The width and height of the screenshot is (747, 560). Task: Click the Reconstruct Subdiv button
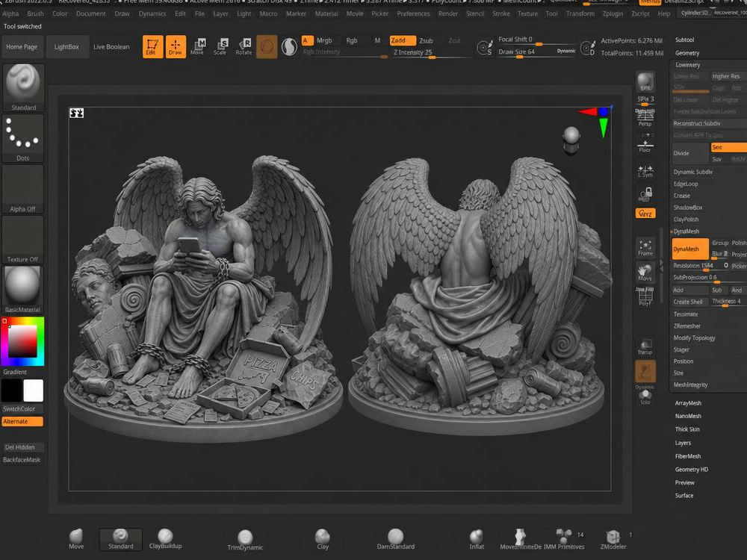pos(710,123)
